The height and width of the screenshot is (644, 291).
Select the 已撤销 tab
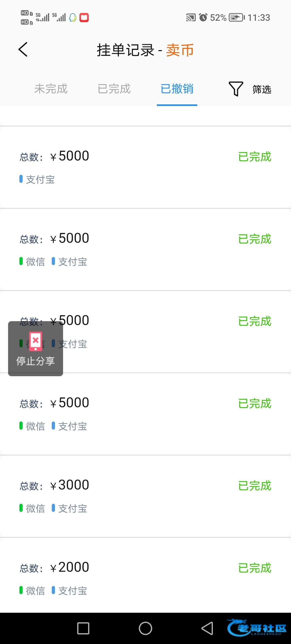pos(177,89)
